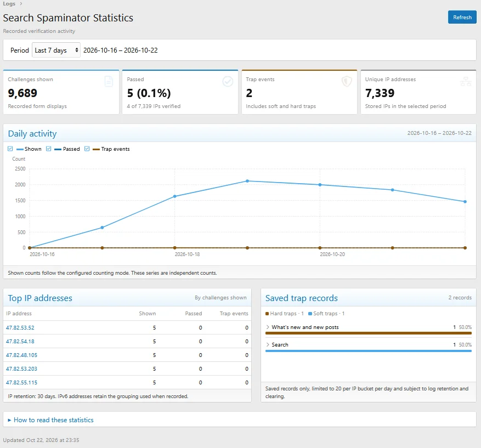Click the Soft traps blue legend swatch
Image resolution: width=481 pixels, height=448 pixels.
310,314
